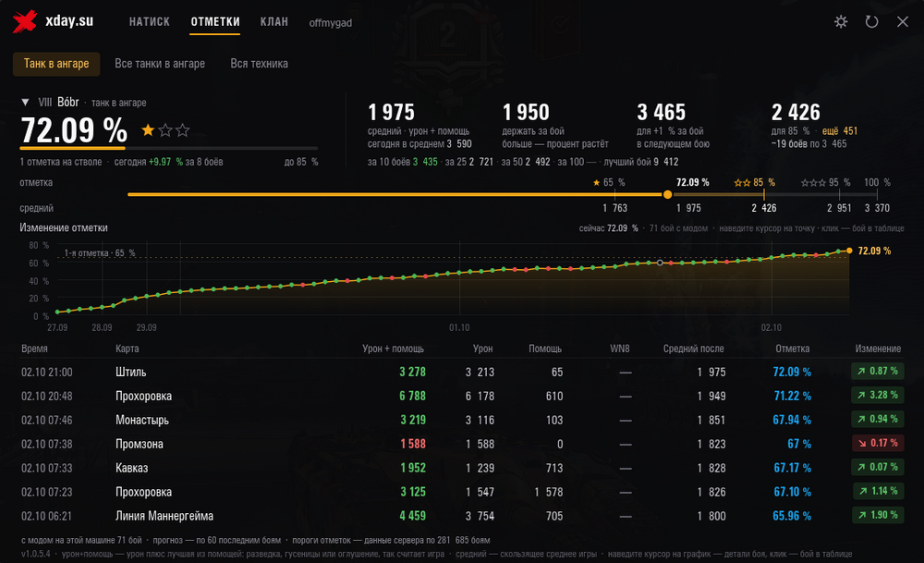Sort by the Средний после column header
924x563 pixels.
[x=694, y=349]
